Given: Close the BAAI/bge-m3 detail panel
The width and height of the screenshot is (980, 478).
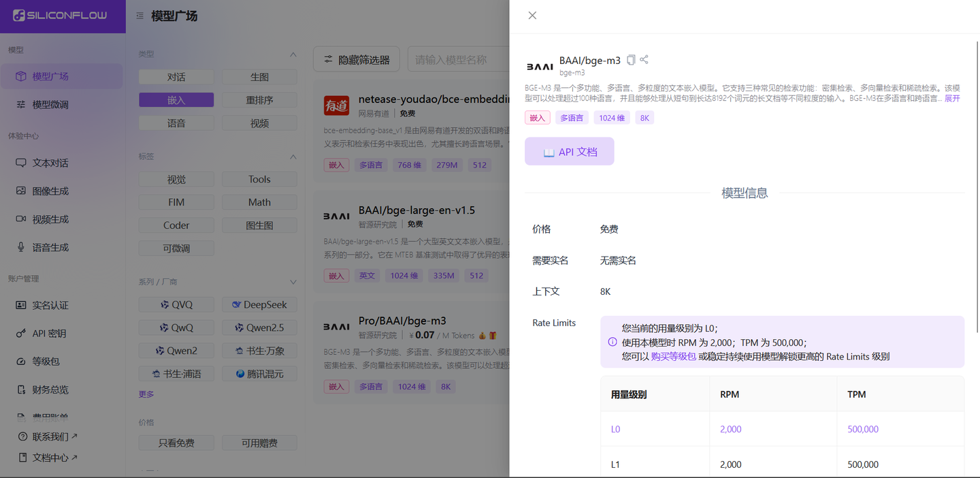Looking at the screenshot, I should click(532, 16).
